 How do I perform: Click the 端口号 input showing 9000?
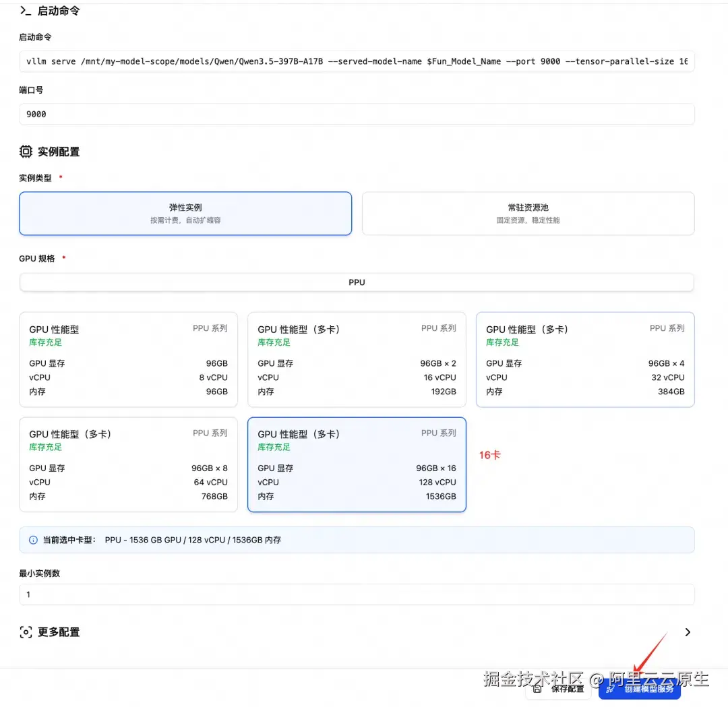357,113
